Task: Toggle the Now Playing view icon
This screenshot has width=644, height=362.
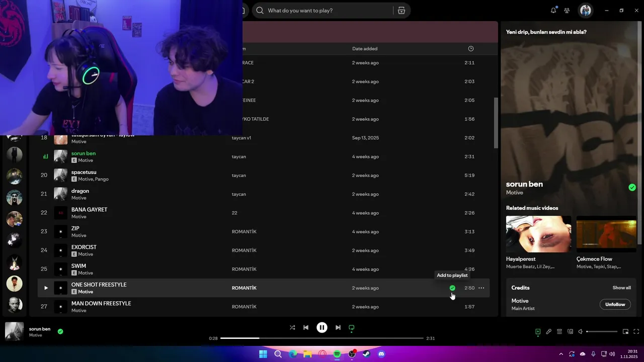Action: (x=538, y=331)
